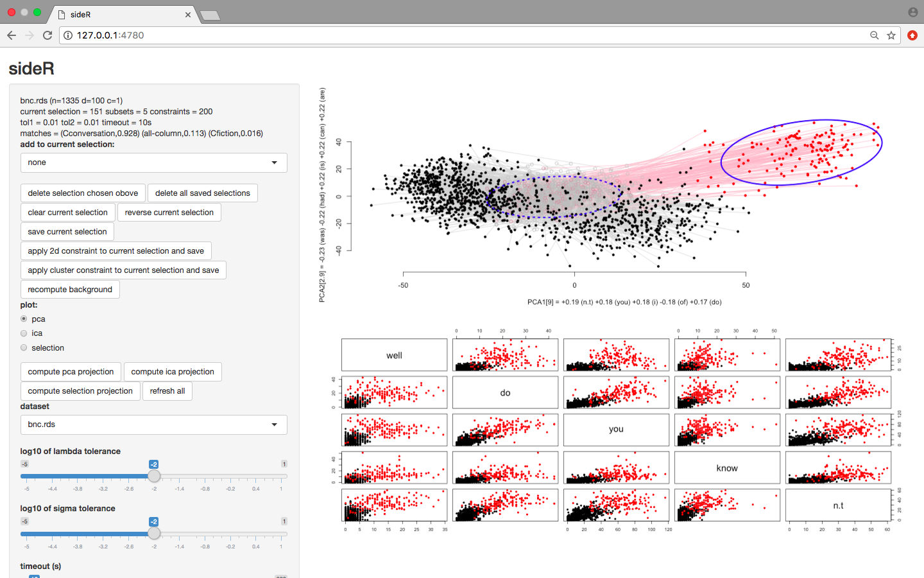Image resolution: width=924 pixels, height=578 pixels.
Task: Click the 'n.t' diagonal cell in scatterplot matrix
Action: pyautogui.click(x=838, y=505)
